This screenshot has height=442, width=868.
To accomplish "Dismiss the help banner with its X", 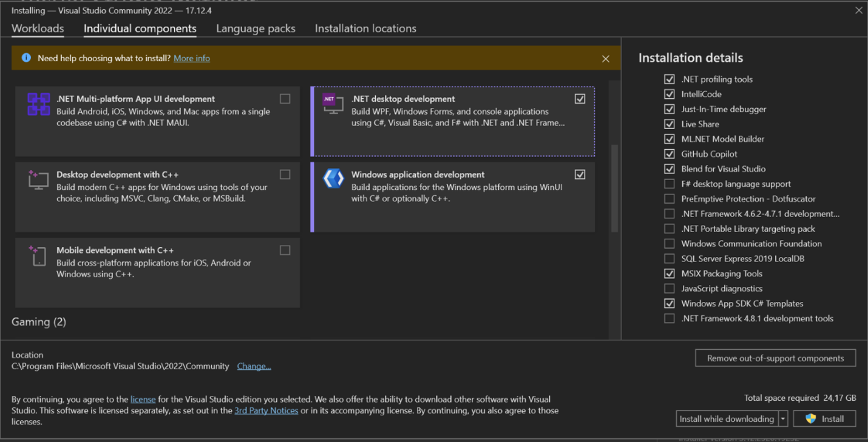I will click(605, 59).
